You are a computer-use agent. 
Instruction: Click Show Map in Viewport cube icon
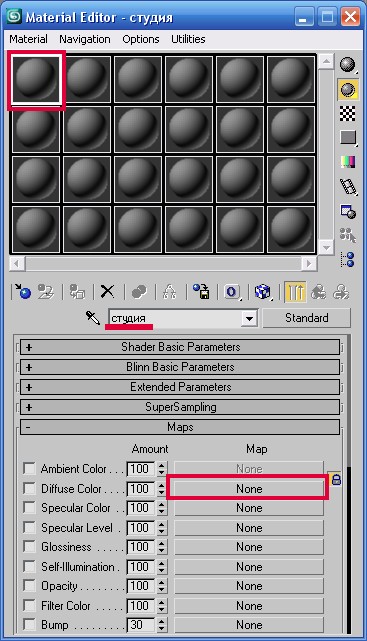tap(263, 292)
